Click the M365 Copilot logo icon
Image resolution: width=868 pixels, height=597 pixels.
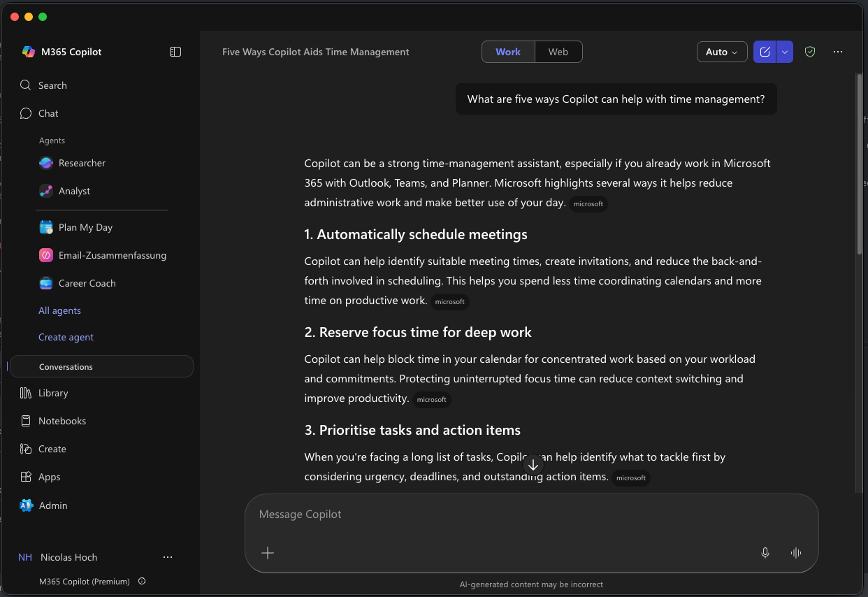click(x=29, y=52)
